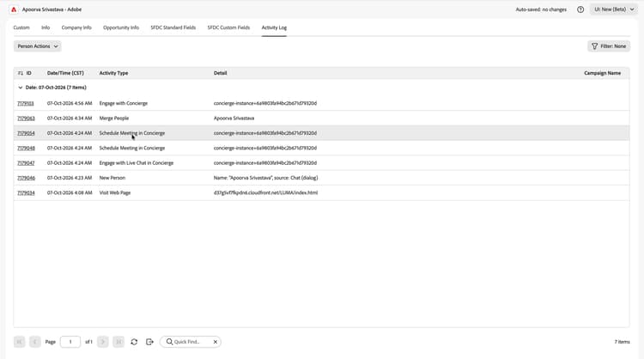
Task: Click the "Apoorva Srivastava" detail on Merge People row
Action: coord(234,119)
